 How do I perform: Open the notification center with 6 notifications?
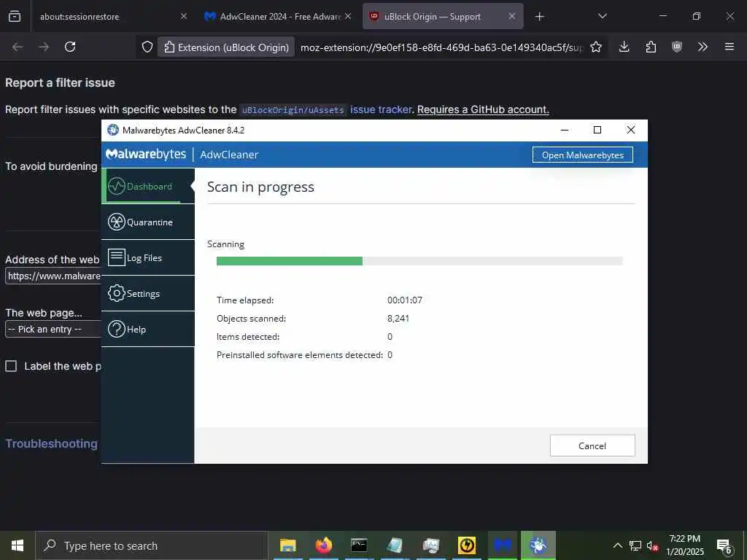pyautogui.click(x=724, y=545)
